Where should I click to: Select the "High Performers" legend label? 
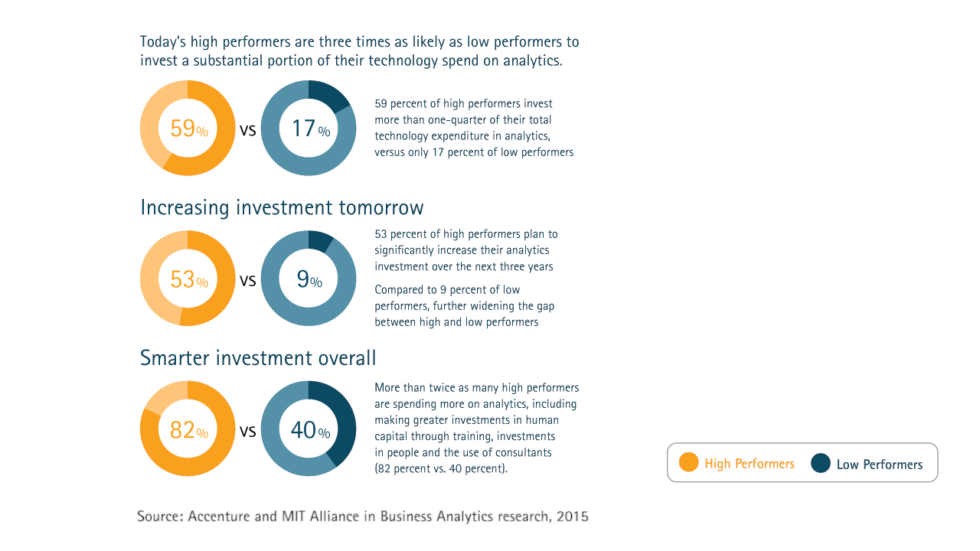(x=750, y=464)
